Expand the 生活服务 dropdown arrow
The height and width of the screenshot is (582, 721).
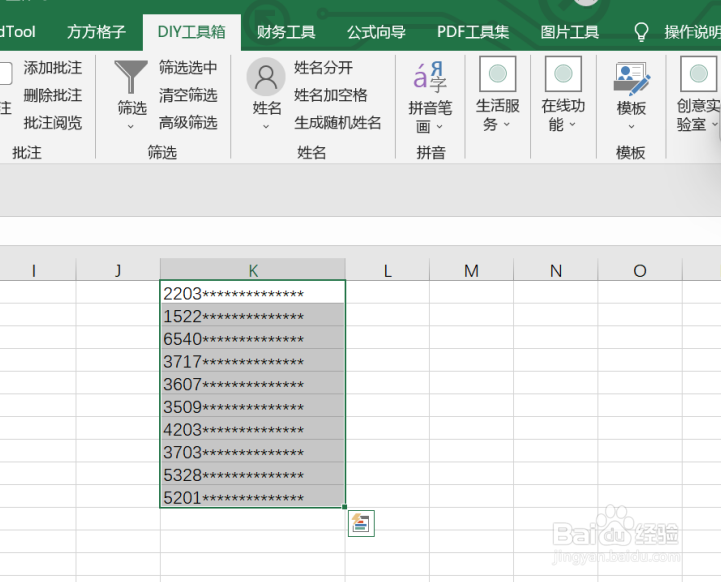(507, 124)
